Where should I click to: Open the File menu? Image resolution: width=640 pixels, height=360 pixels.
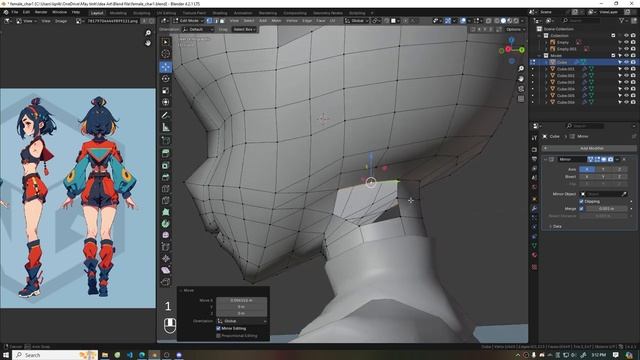point(15,12)
